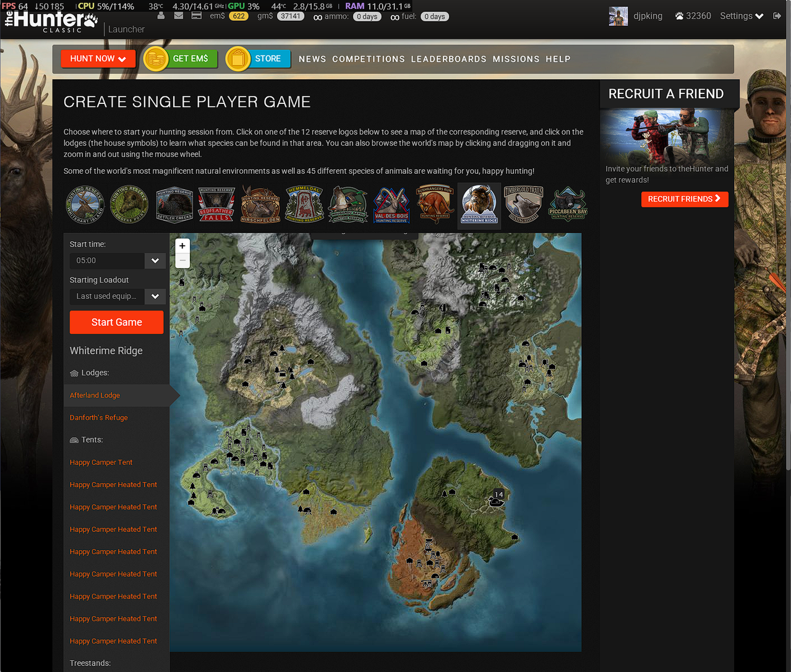Select the Whiterime Ridge bison logo

click(x=479, y=205)
